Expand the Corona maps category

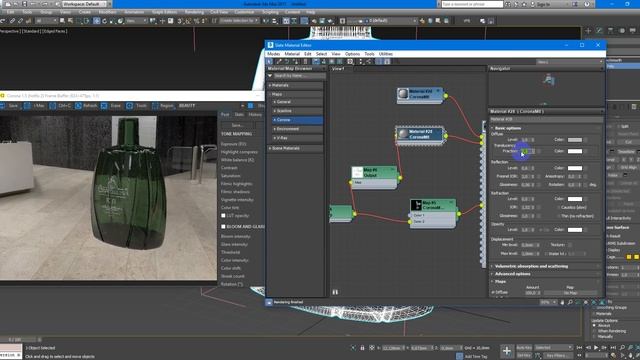pos(298,120)
